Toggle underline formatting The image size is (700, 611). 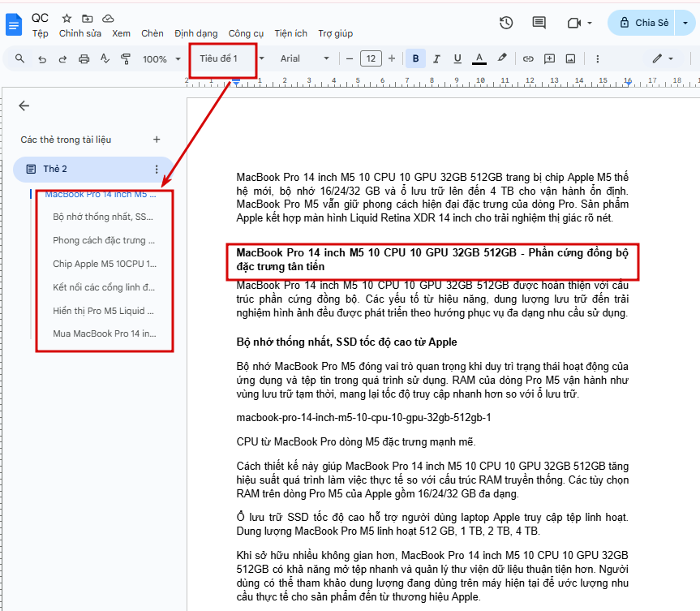tap(457, 58)
